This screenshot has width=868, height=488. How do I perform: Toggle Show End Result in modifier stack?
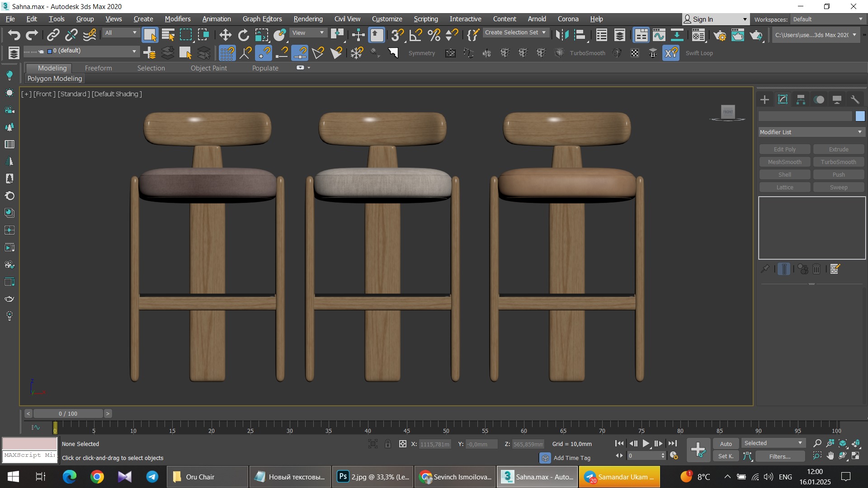(x=784, y=269)
